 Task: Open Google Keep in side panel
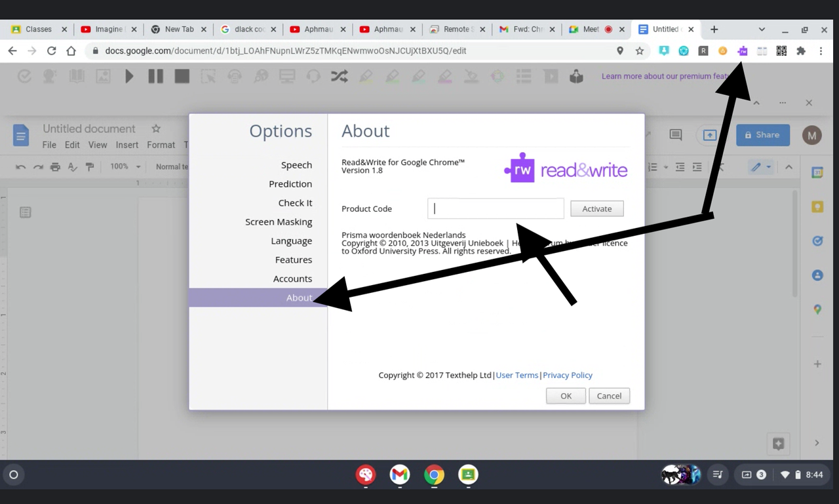coord(817,207)
